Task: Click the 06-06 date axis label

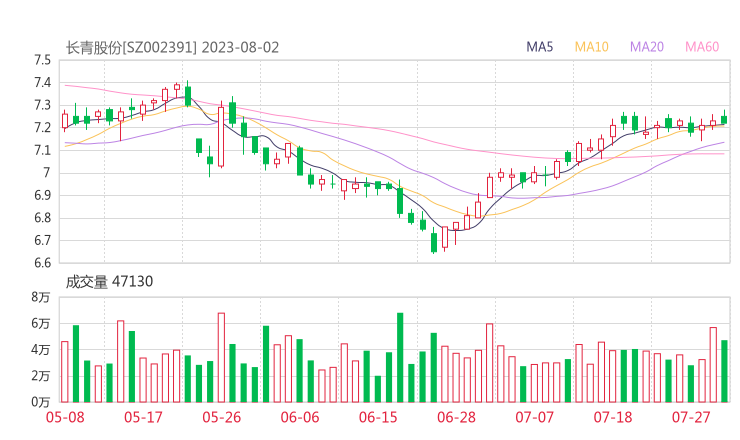Action: [300, 417]
